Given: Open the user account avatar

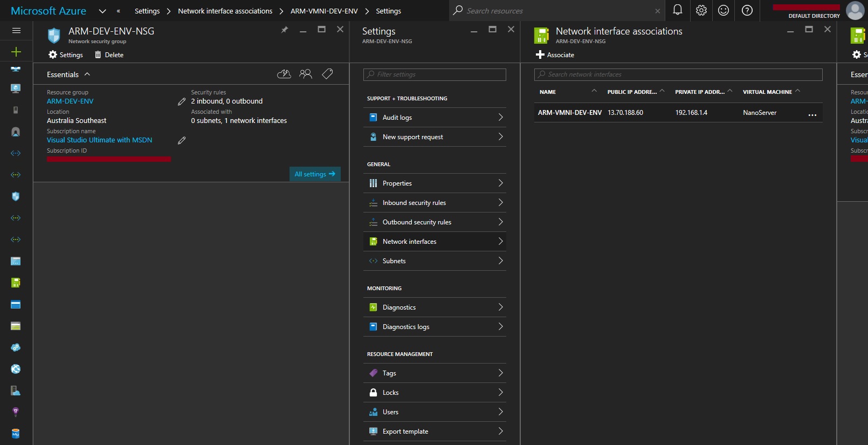Looking at the screenshot, I should [855, 10].
